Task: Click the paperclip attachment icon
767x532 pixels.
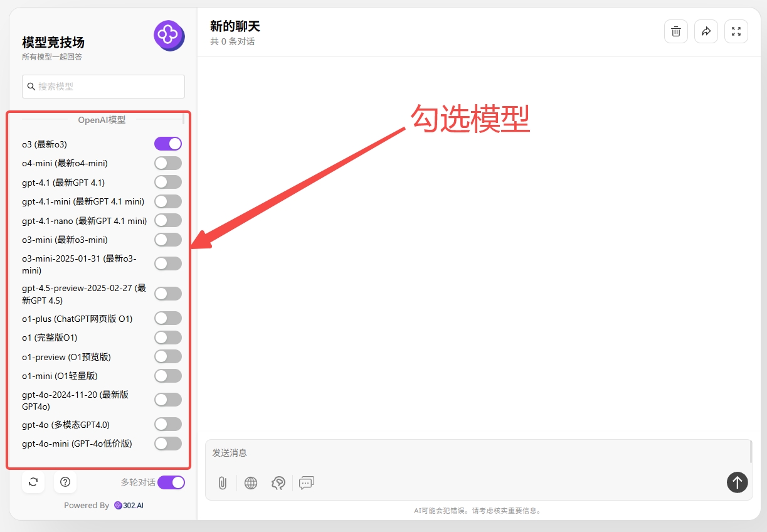Action: [x=222, y=482]
